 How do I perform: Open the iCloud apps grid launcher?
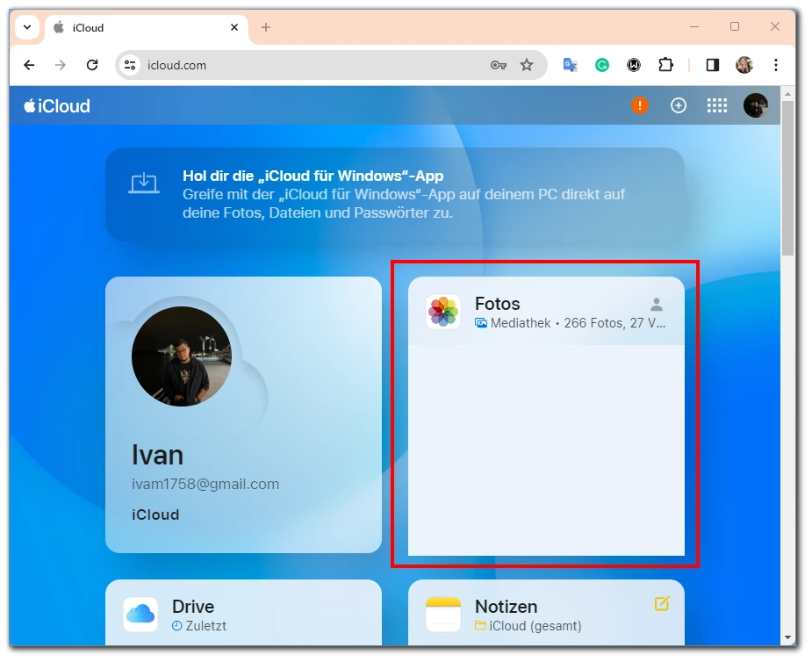pyautogui.click(x=717, y=105)
